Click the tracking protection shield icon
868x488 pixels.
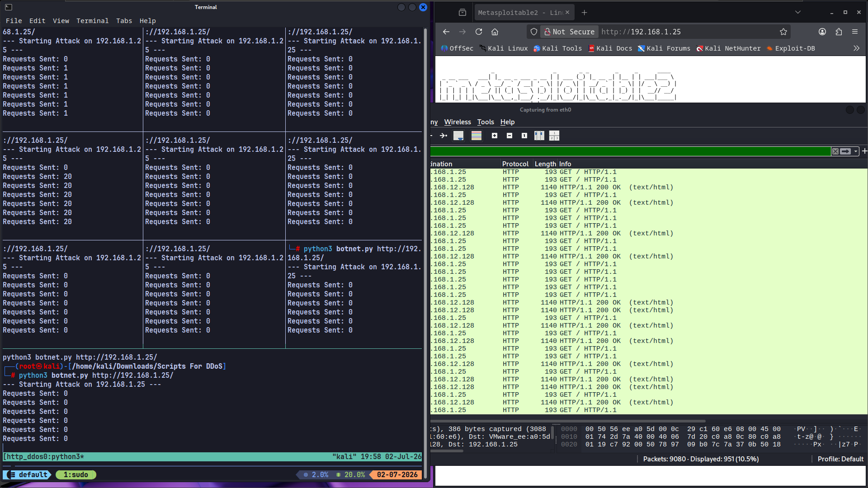pyautogui.click(x=534, y=32)
